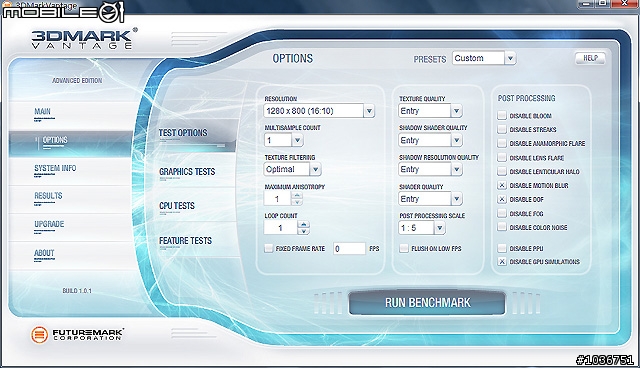Toggle Disable Color Noise checkbox
The width and height of the screenshot is (640, 368).
pos(502,227)
